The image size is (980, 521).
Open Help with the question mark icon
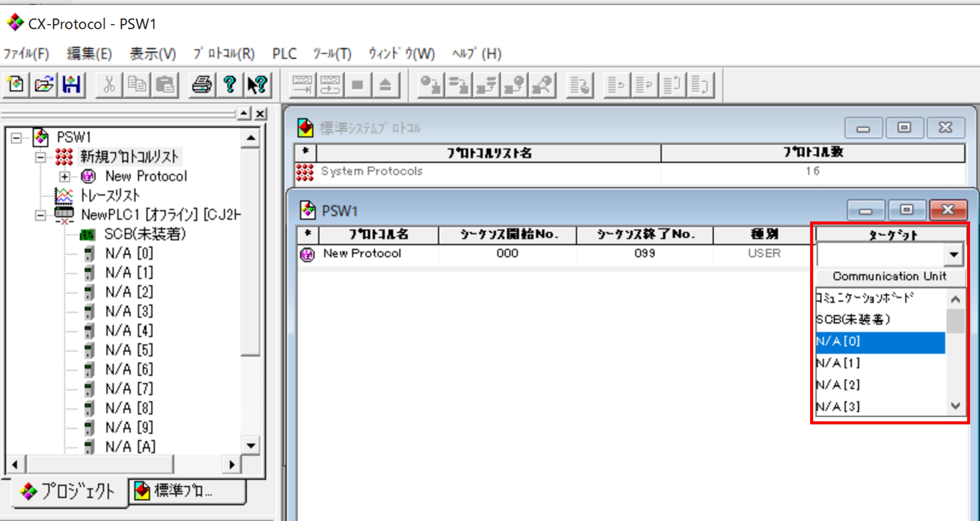tap(230, 84)
